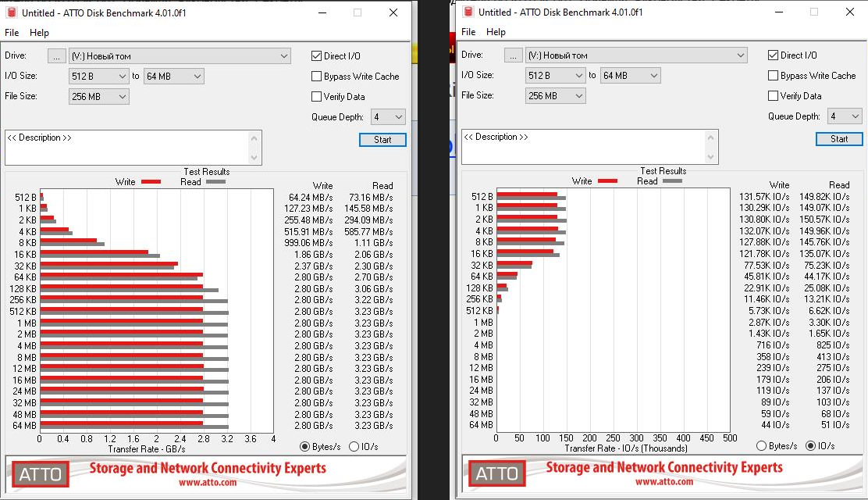Click gray Read legend swatch in left window
The width and height of the screenshot is (868, 500).
(x=216, y=182)
